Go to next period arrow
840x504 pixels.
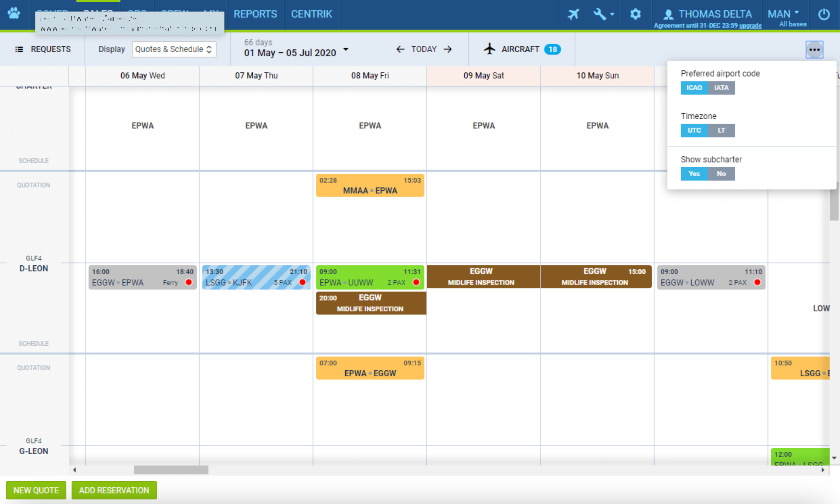(448, 49)
